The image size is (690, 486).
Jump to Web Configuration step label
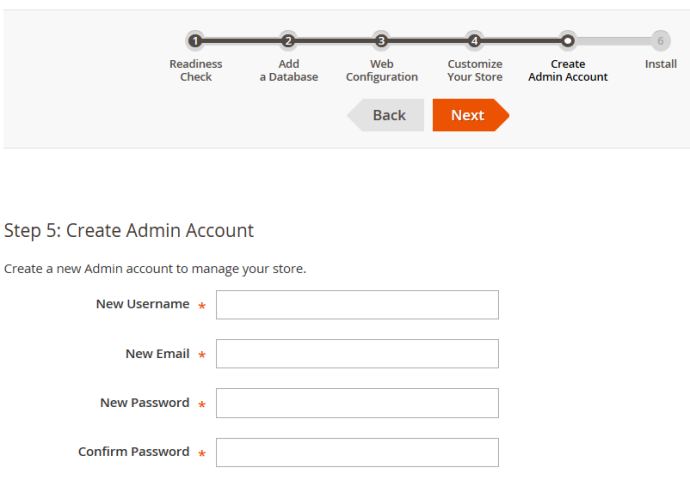tap(382, 70)
